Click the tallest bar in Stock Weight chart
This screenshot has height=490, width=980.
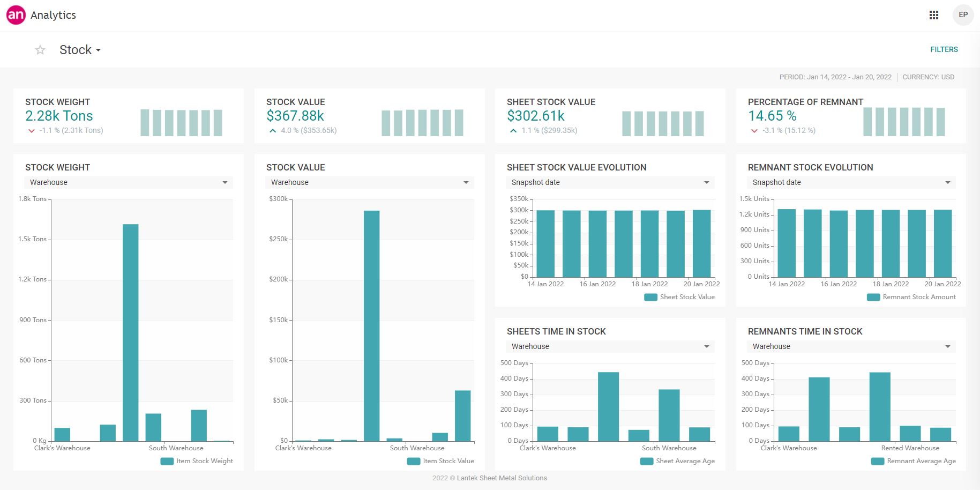click(130, 332)
